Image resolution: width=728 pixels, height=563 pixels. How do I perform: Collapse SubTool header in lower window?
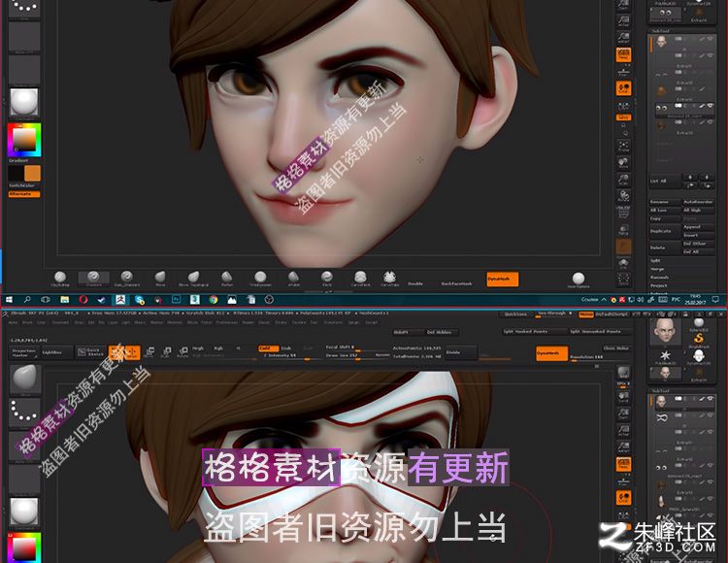(660, 391)
